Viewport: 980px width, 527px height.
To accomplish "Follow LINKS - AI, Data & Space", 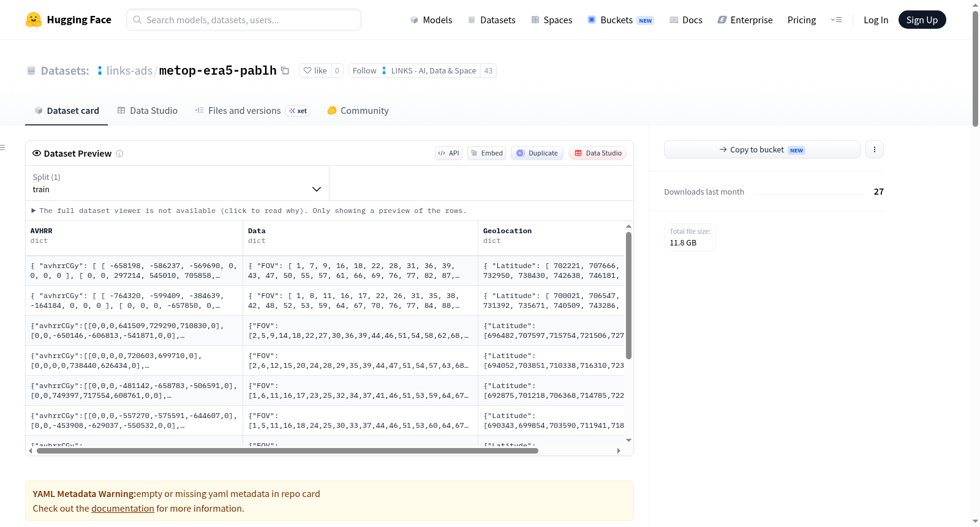I will 415,70.
